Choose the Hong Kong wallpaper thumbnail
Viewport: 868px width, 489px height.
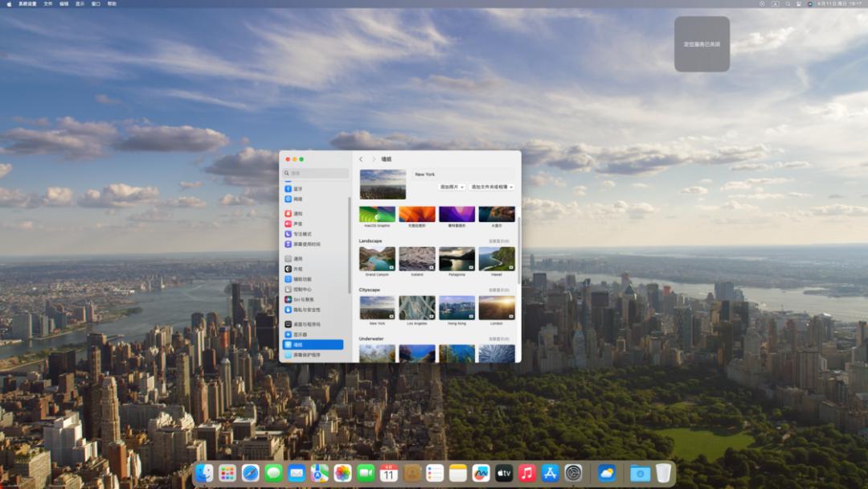tap(457, 307)
